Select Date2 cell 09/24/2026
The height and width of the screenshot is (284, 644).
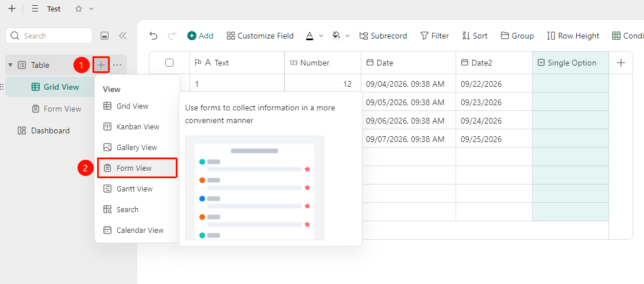tap(494, 120)
